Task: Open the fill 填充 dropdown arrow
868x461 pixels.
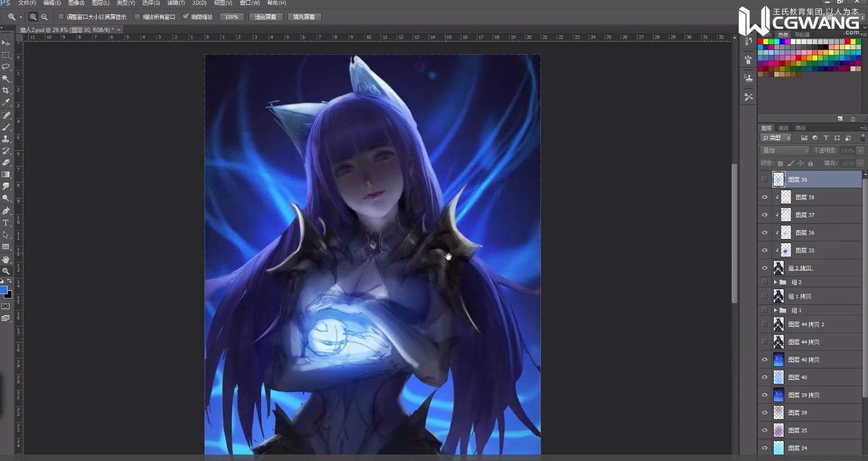Action: pos(860,163)
